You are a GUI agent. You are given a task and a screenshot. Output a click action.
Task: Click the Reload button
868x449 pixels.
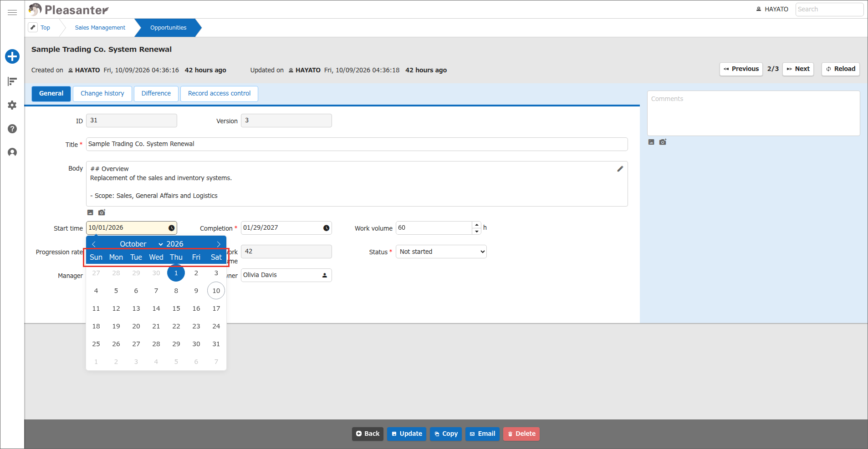(x=841, y=69)
